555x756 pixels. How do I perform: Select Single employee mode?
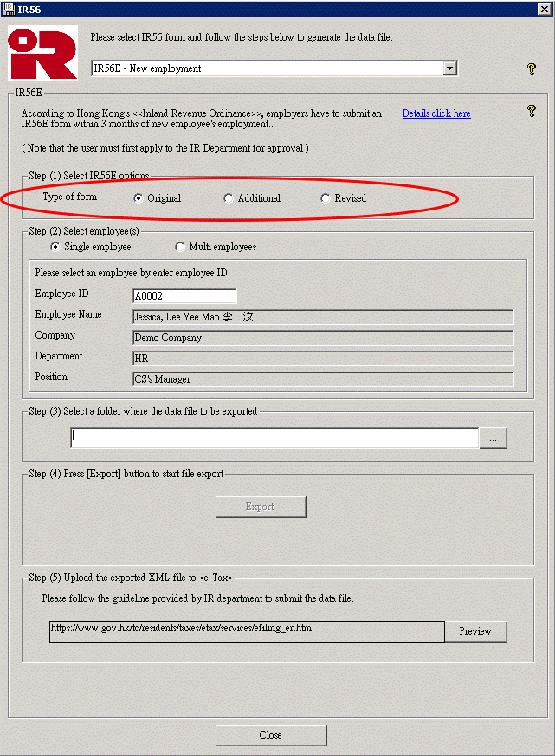[55, 247]
